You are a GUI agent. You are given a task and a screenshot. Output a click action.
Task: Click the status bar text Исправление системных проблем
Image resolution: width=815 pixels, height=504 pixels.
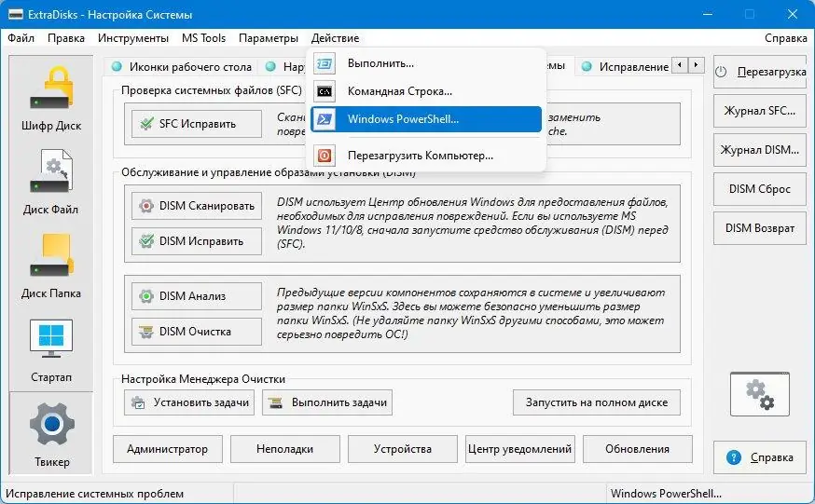94,494
